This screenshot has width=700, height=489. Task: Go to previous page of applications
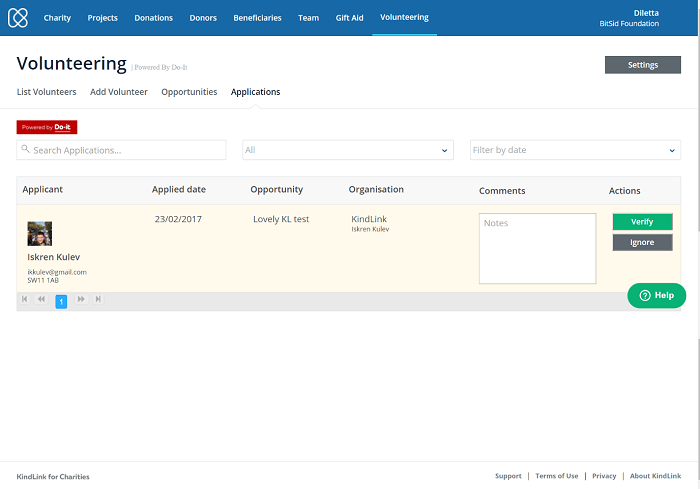point(41,299)
